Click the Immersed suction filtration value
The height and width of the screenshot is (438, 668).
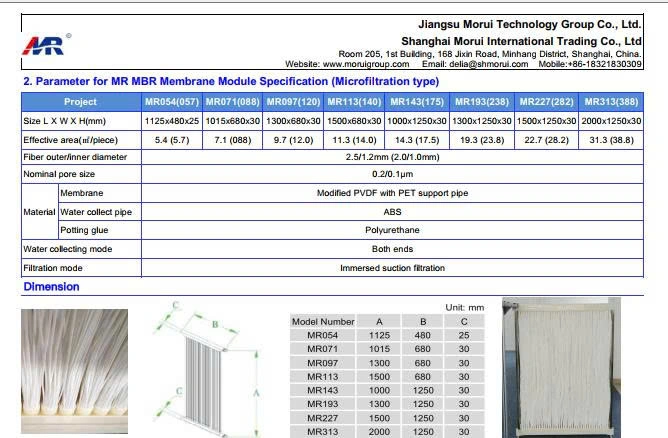(x=392, y=268)
